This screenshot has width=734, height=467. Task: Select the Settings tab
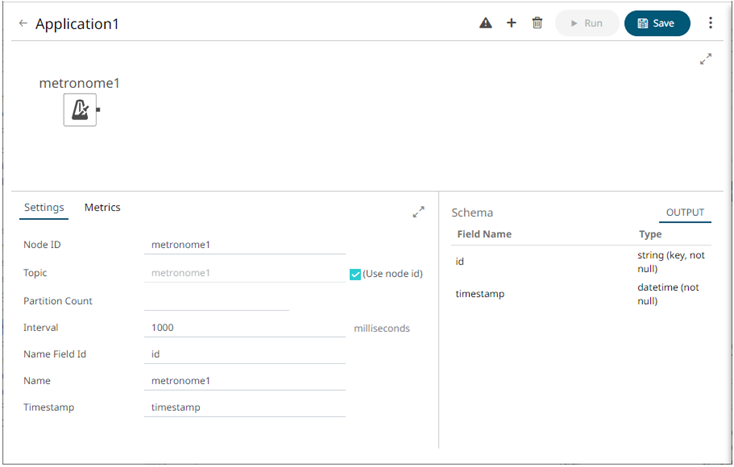click(x=44, y=208)
